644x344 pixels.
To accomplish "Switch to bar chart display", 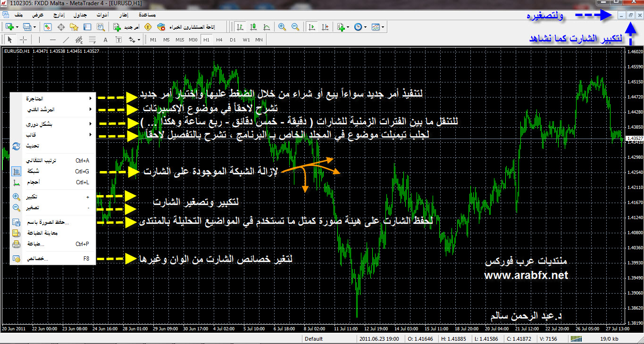I will point(241,27).
